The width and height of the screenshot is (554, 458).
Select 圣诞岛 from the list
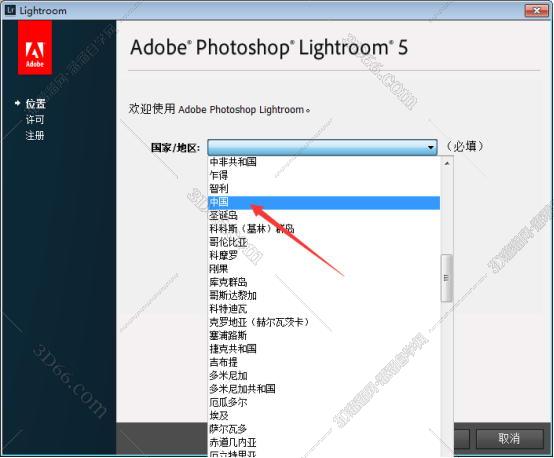tap(324, 216)
